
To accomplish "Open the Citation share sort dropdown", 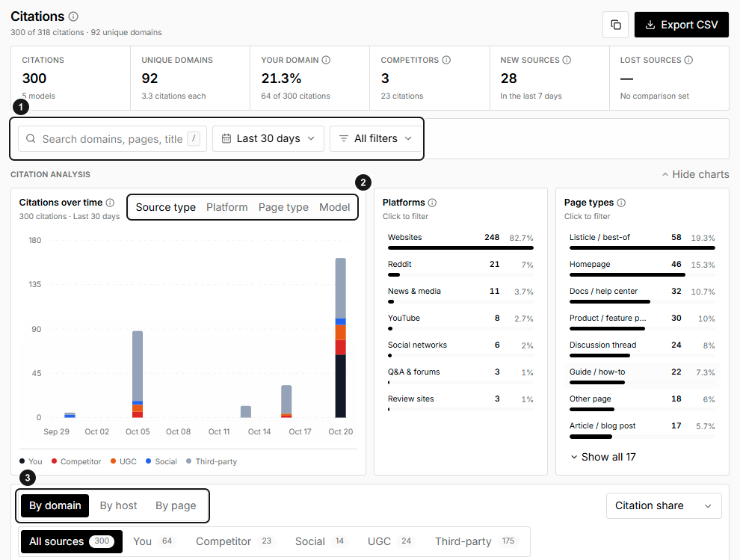I will pos(664,505).
